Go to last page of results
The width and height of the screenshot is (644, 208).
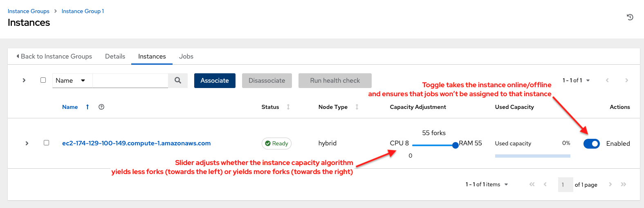[624, 184]
